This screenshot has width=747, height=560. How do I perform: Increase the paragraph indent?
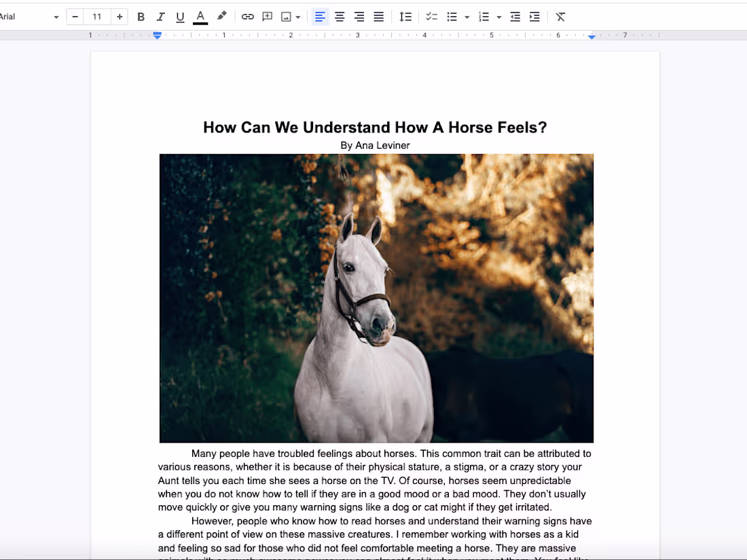[x=534, y=16]
